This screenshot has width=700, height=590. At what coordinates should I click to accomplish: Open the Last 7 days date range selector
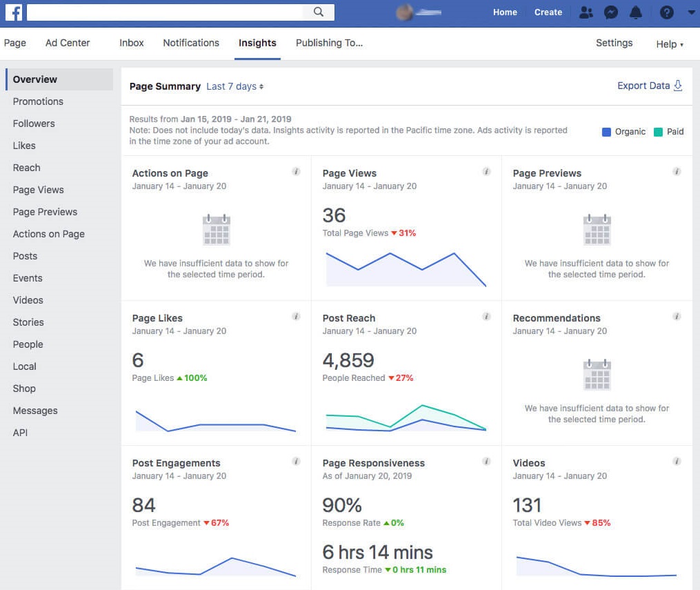(234, 86)
